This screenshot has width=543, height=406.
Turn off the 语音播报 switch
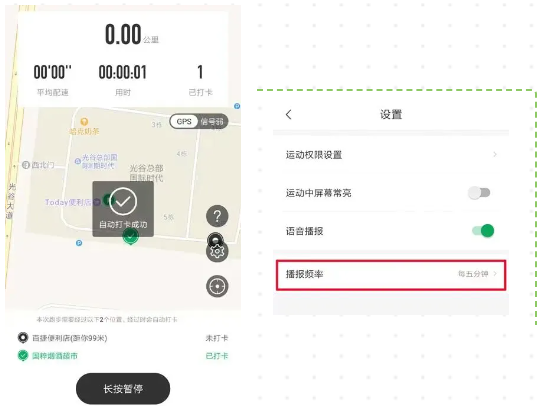(x=483, y=231)
